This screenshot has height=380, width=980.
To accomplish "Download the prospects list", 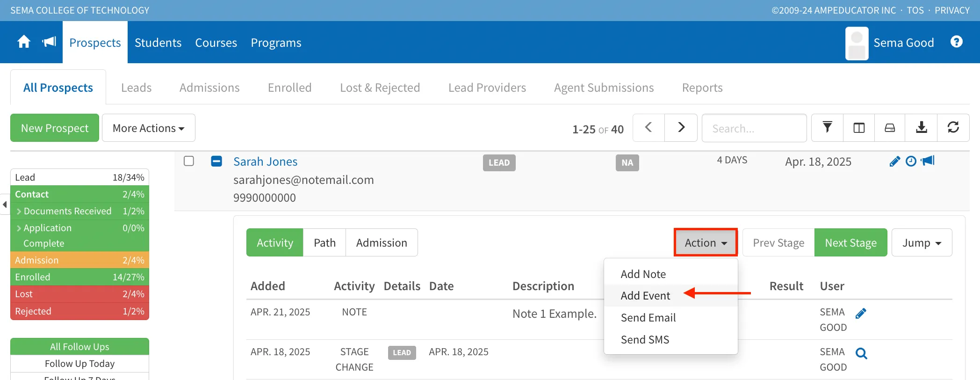I will pos(921,128).
